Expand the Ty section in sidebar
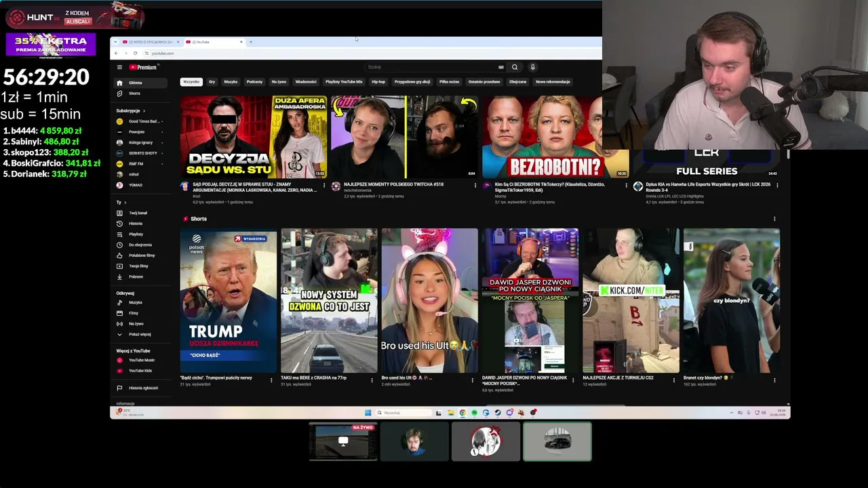868x488 pixels. click(120, 202)
